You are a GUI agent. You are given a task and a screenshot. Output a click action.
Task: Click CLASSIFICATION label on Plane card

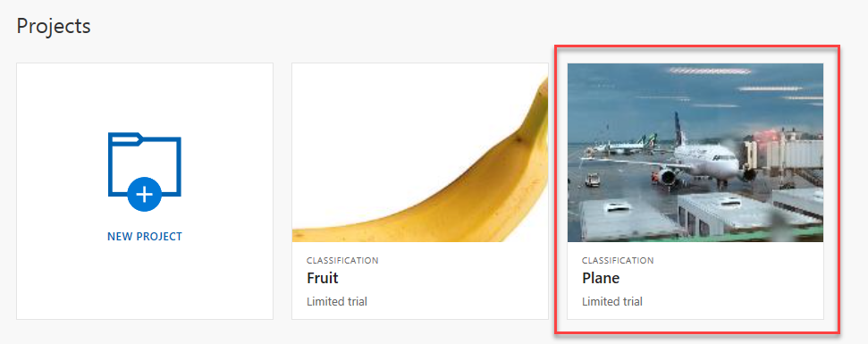(x=618, y=261)
